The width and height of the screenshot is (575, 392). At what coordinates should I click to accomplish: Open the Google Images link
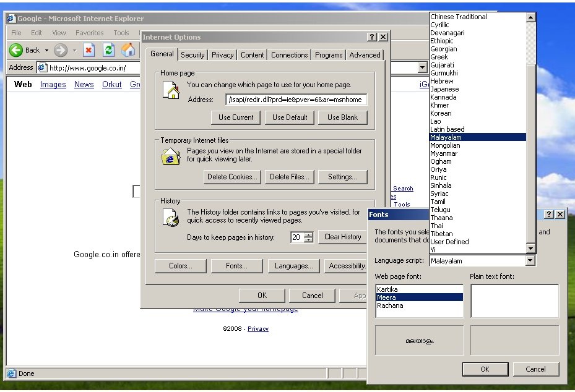click(x=53, y=85)
